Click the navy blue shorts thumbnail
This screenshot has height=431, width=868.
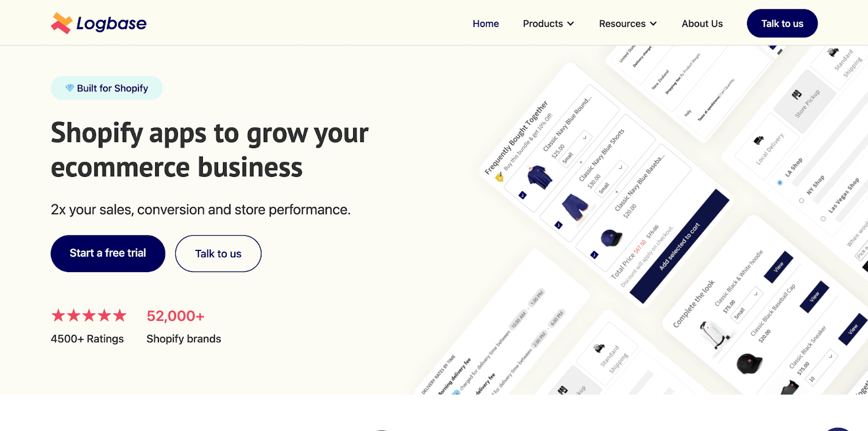[575, 207]
